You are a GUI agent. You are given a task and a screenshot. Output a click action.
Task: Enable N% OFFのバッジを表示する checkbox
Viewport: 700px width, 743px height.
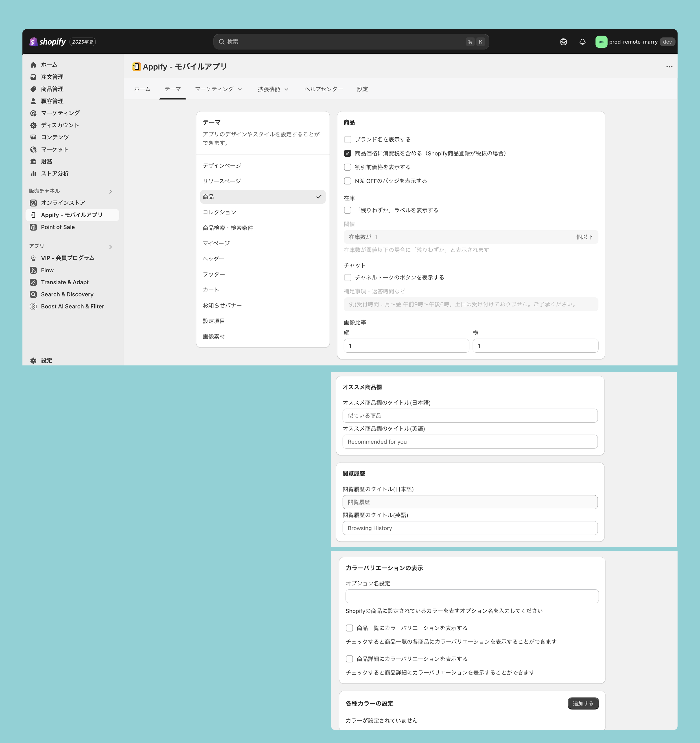point(347,181)
